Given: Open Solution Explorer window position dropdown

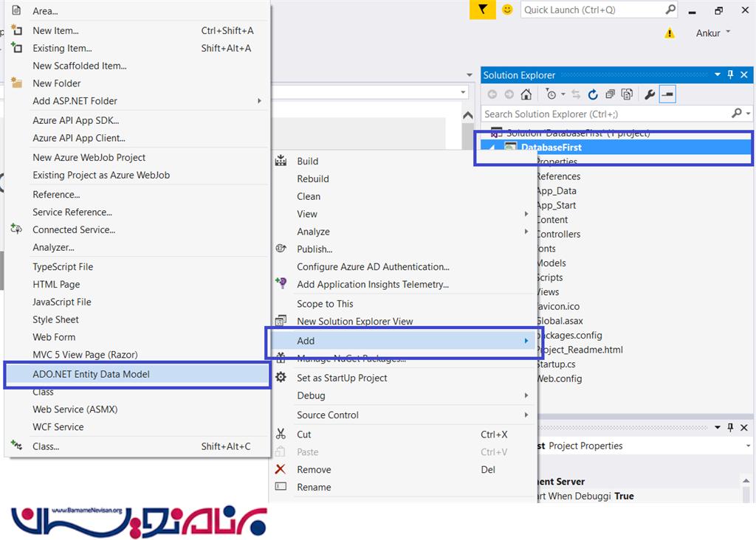Looking at the screenshot, I should [x=718, y=75].
